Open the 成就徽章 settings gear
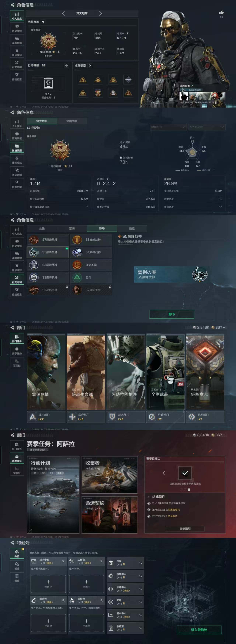The height and width of the screenshot is (644, 236). coord(90,66)
